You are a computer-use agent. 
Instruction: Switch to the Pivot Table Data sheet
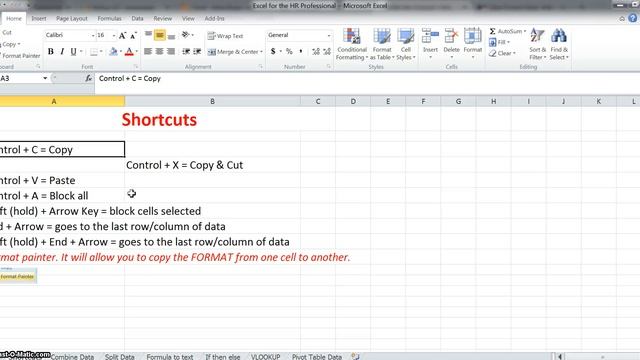click(317, 356)
